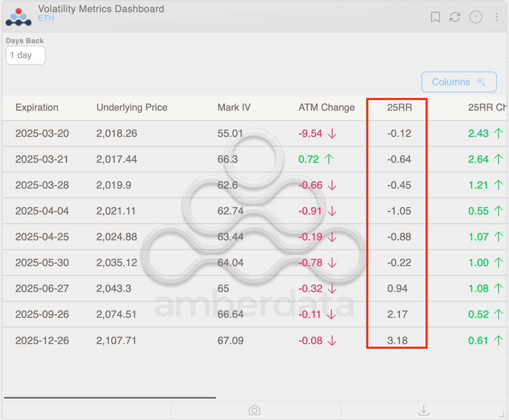Click underlying price 2,017.44
This screenshot has height=420, width=509.
117,159
